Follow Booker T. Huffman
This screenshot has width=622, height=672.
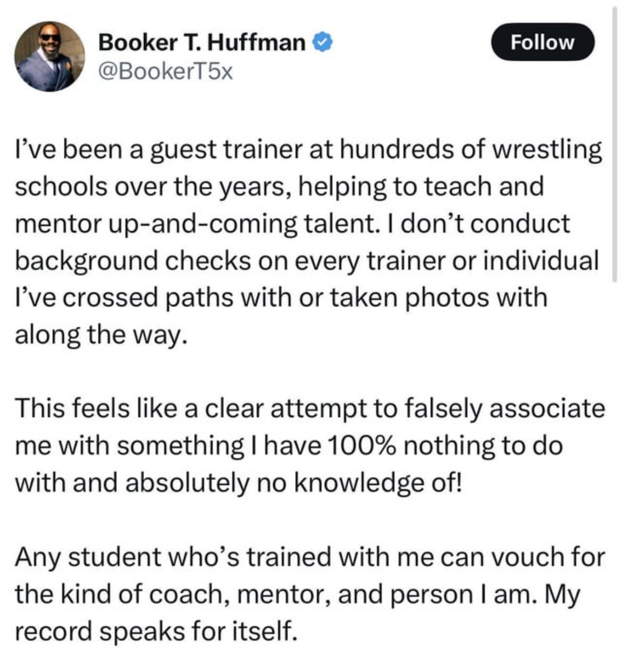tap(542, 41)
